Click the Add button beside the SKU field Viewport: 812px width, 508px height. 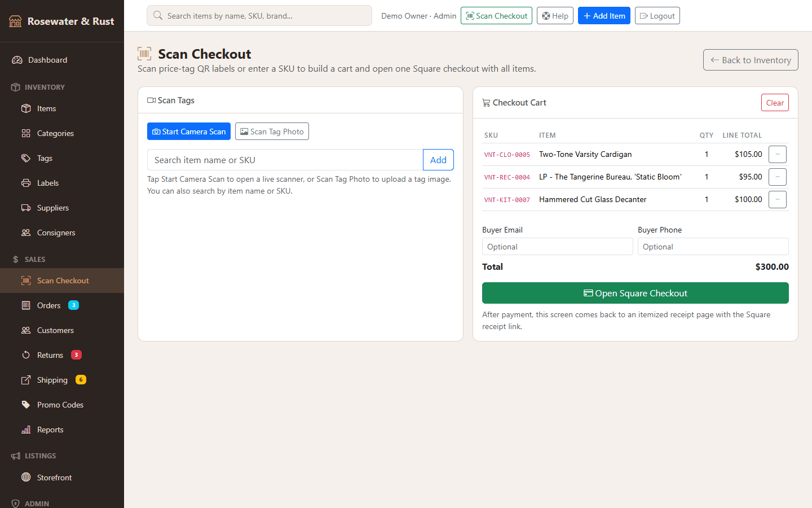click(x=438, y=160)
